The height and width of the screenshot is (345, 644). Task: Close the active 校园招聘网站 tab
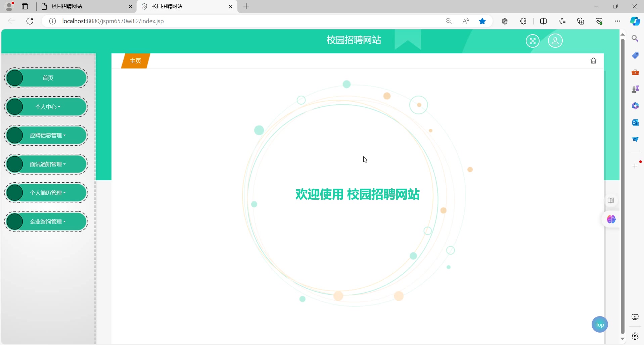click(x=231, y=6)
